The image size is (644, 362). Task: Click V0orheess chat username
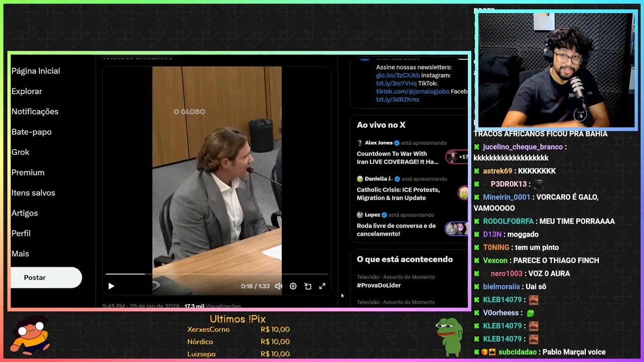501,313
